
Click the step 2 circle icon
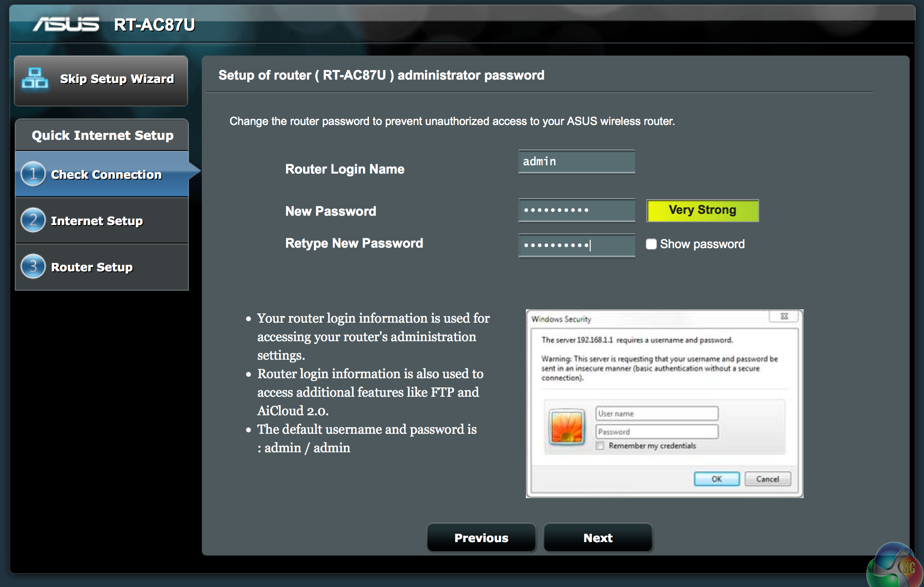coord(33,220)
